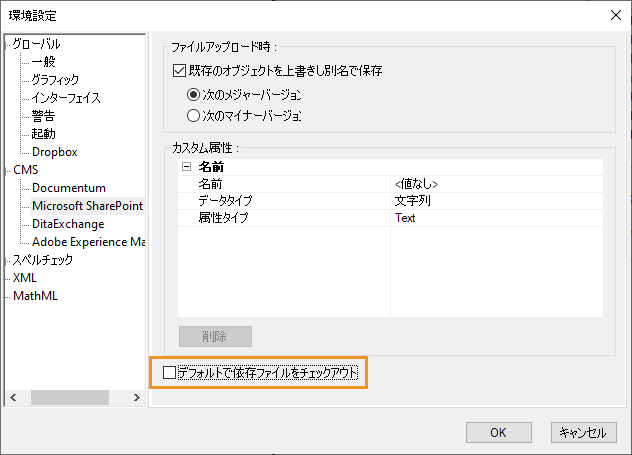632x455 pixels.
Task: Open the 警告 settings page
Action: click(43, 116)
